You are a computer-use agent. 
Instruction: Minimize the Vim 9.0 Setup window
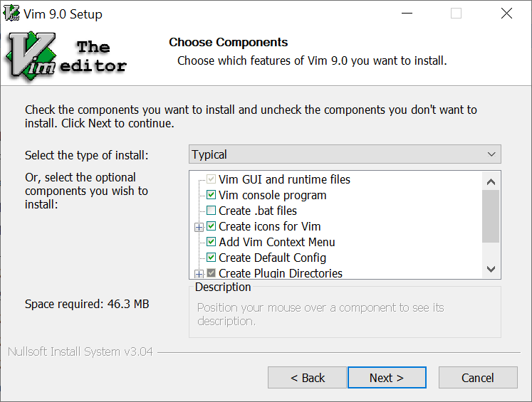(407, 14)
